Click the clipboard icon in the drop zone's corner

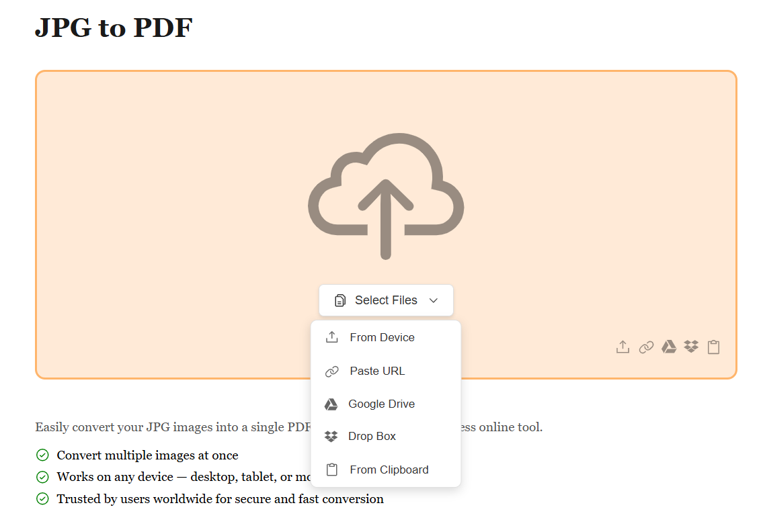click(713, 347)
